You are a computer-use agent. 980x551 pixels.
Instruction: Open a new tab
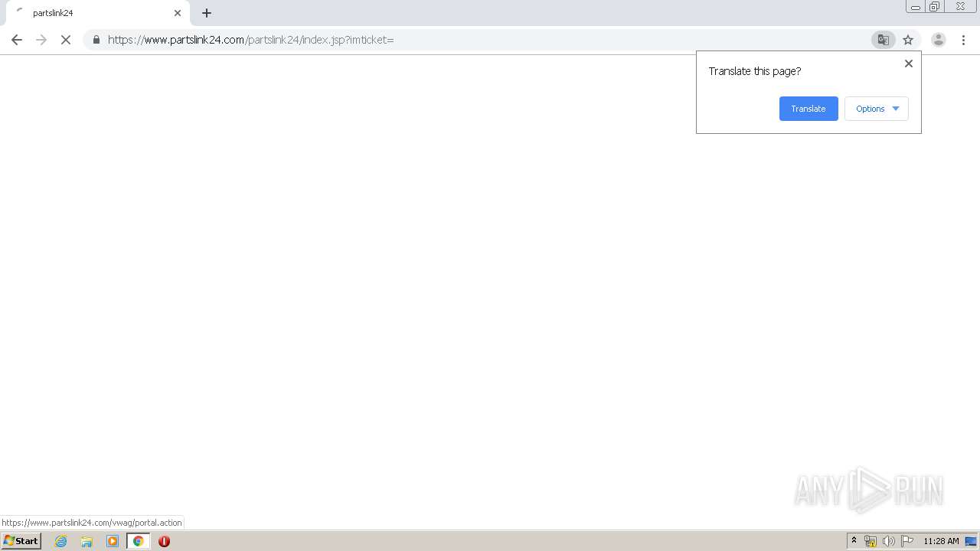click(x=207, y=13)
